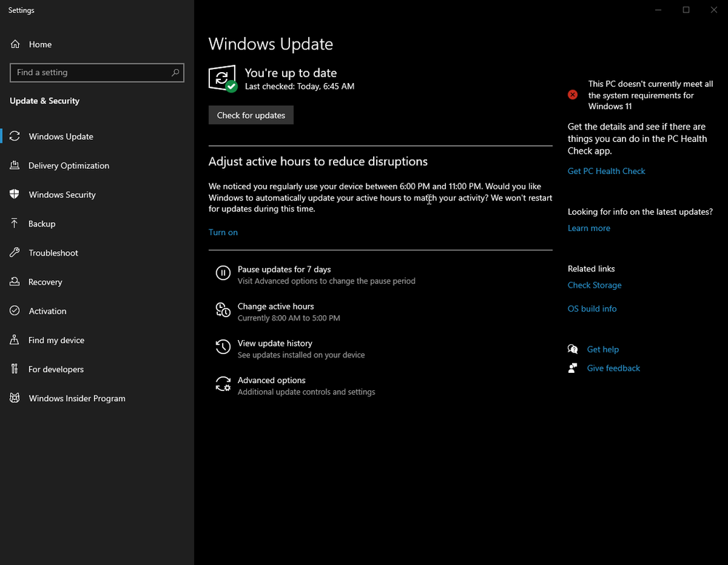Image resolution: width=728 pixels, height=565 pixels.
Task: Click the up-to-date status icon
Action: tap(223, 79)
